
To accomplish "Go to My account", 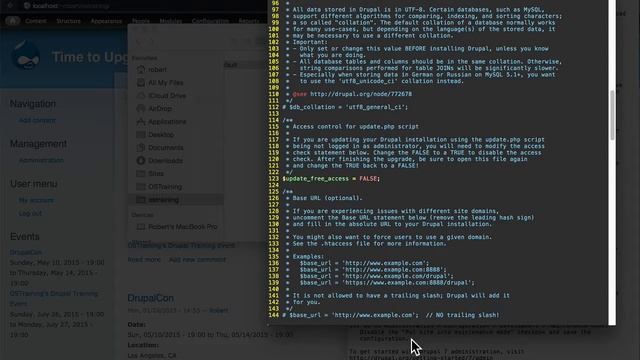I will [36, 200].
